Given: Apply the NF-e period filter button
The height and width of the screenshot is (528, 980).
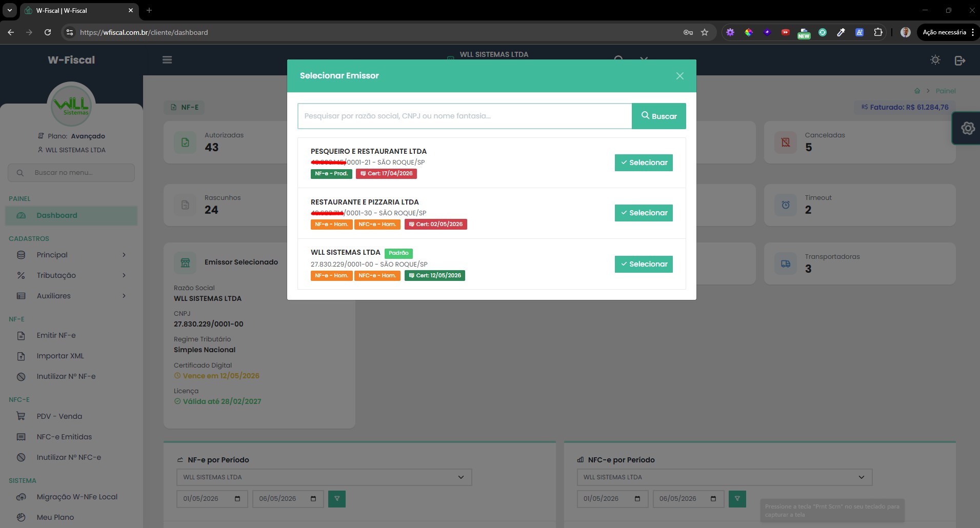Looking at the screenshot, I should [x=337, y=499].
